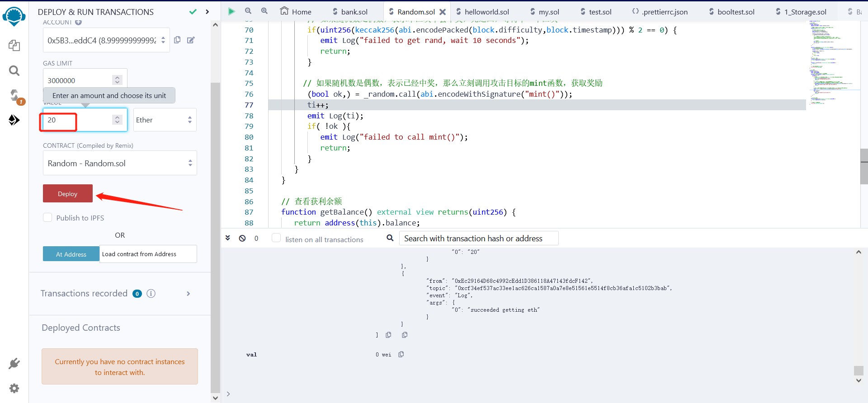This screenshot has width=868, height=403.
Task: Copy the val 0 wei value icon
Action: click(401, 354)
